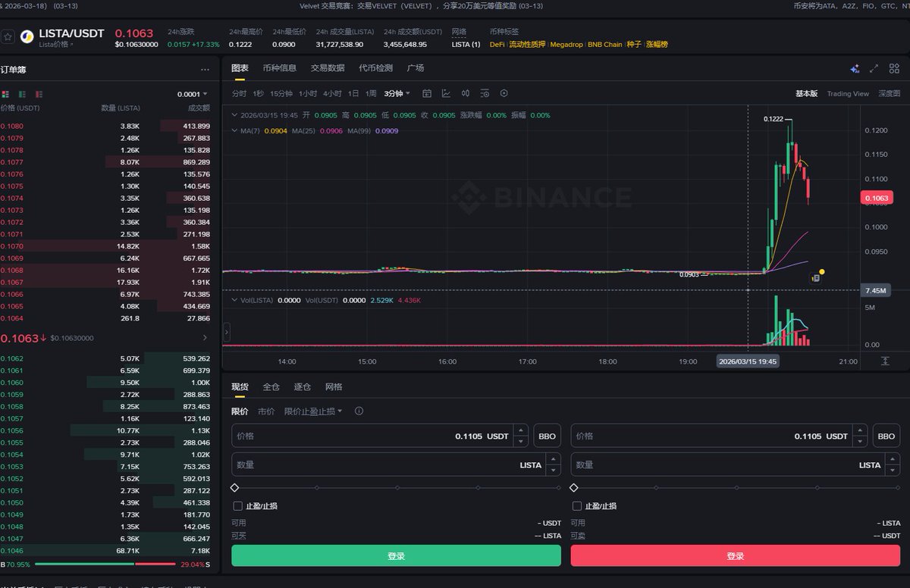Switch chart to 深度图 view
The width and height of the screenshot is (910, 588).
click(890, 94)
